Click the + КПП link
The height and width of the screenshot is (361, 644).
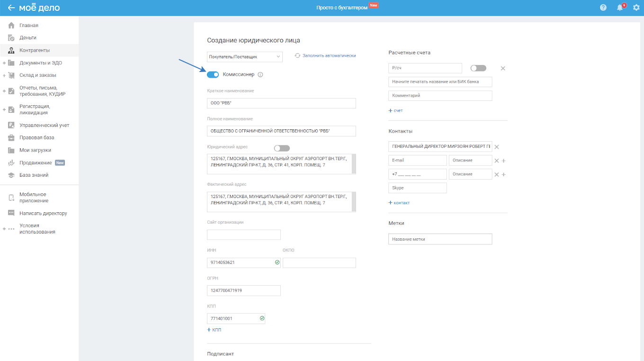[x=214, y=330]
